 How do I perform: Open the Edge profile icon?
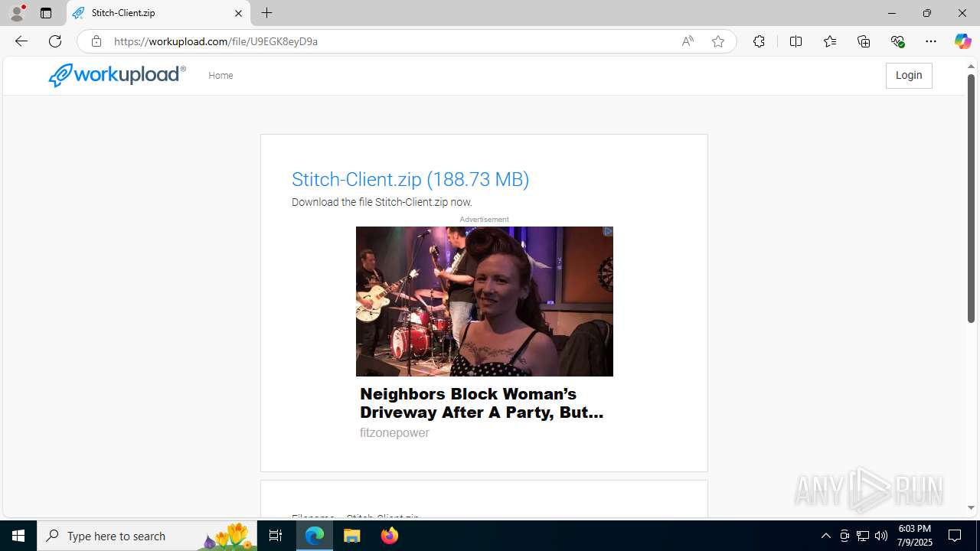pyautogui.click(x=17, y=13)
